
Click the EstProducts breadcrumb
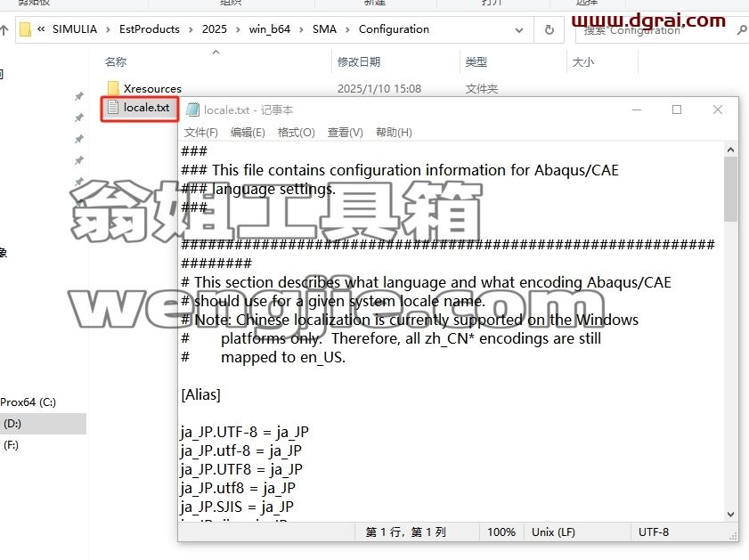point(149,29)
